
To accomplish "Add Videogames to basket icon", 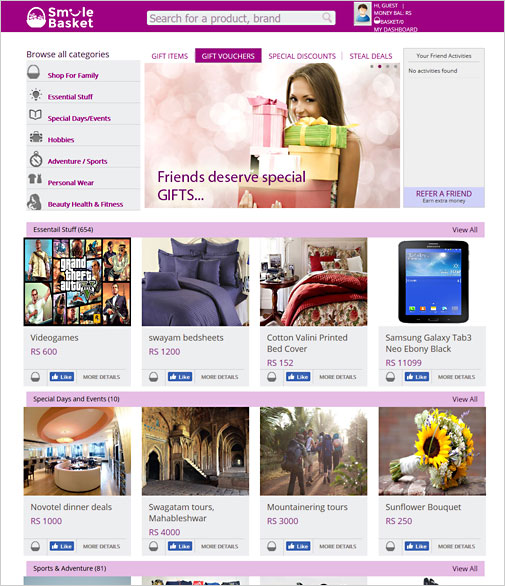I will 35,377.
